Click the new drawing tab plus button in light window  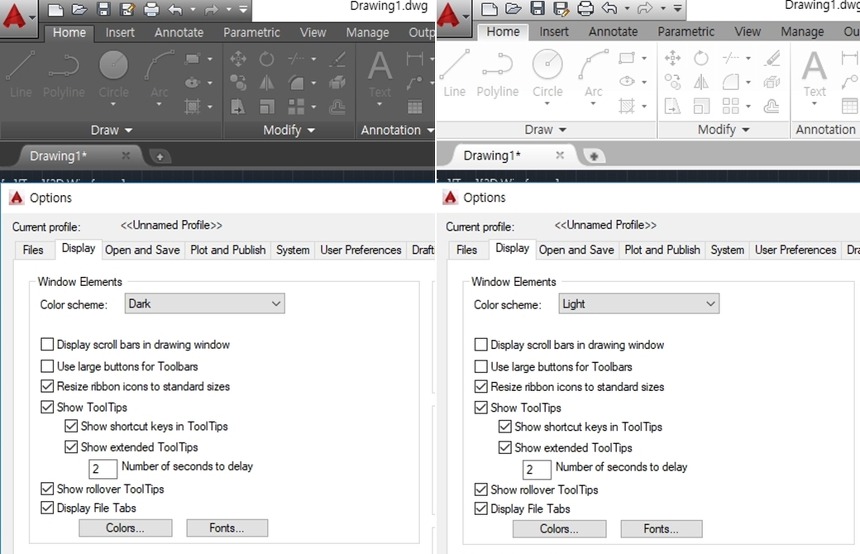594,156
